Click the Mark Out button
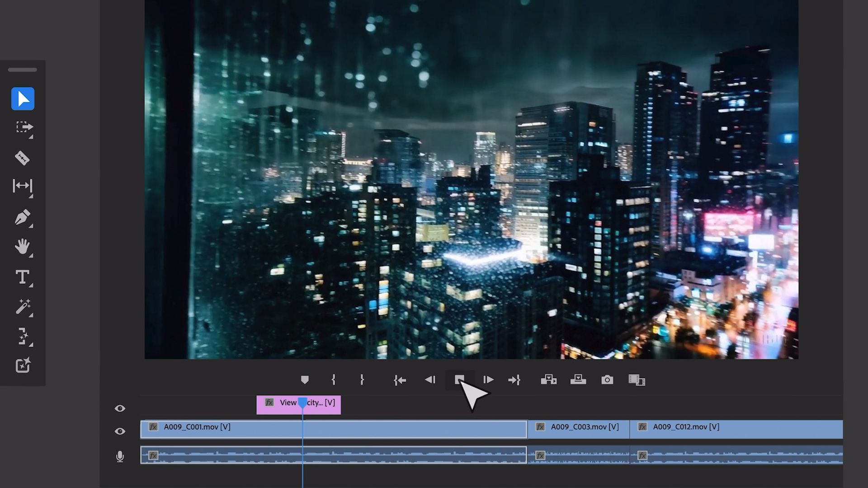 [362, 380]
